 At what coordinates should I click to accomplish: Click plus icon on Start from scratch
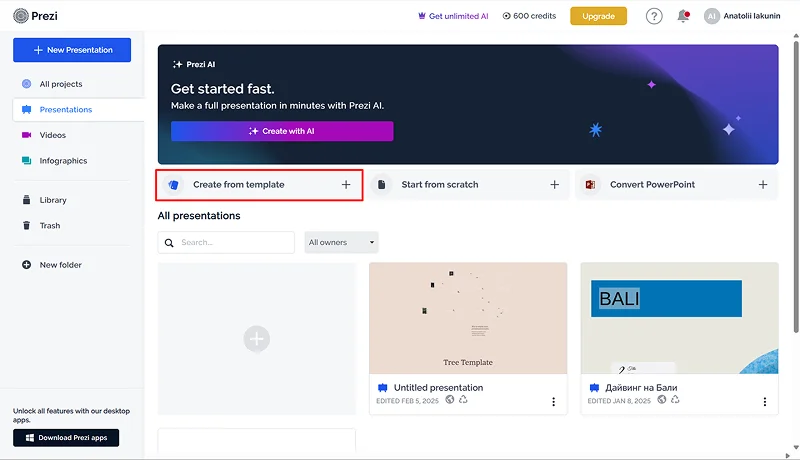(x=554, y=185)
